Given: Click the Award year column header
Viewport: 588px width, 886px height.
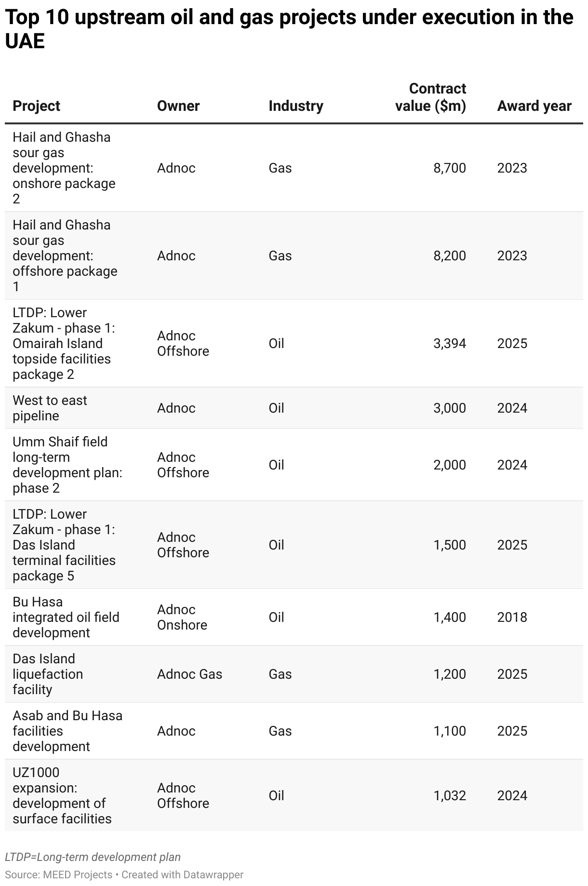Looking at the screenshot, I should click(x=534, y=106).
